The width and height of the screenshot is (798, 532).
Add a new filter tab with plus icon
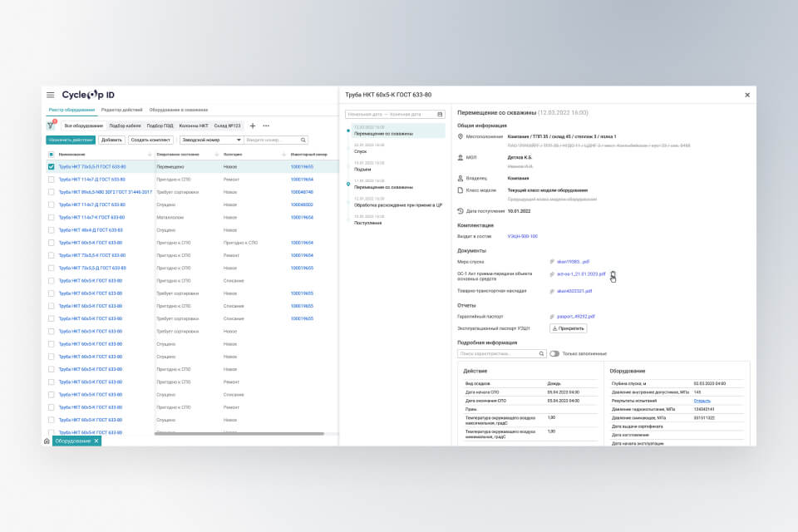click(x=253, y=126)
